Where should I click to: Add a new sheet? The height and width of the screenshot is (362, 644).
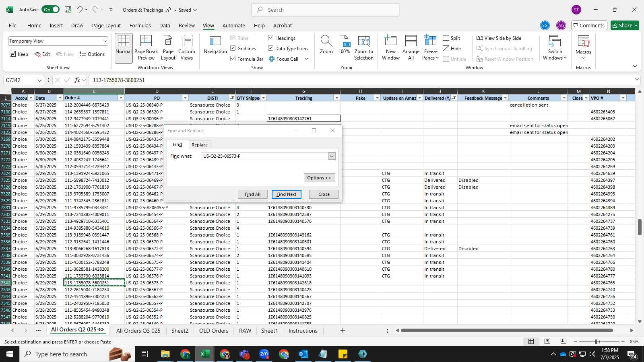pos(343,331)
